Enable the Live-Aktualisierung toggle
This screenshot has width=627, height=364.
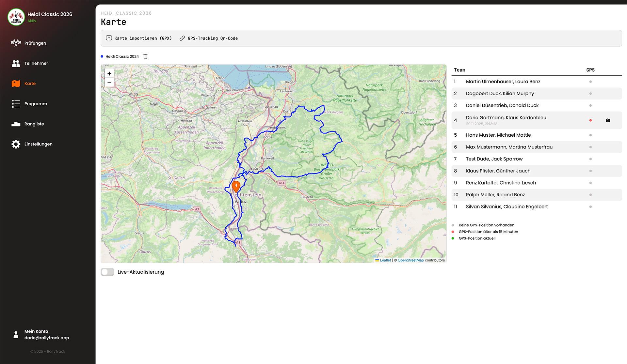coord(107,272)
